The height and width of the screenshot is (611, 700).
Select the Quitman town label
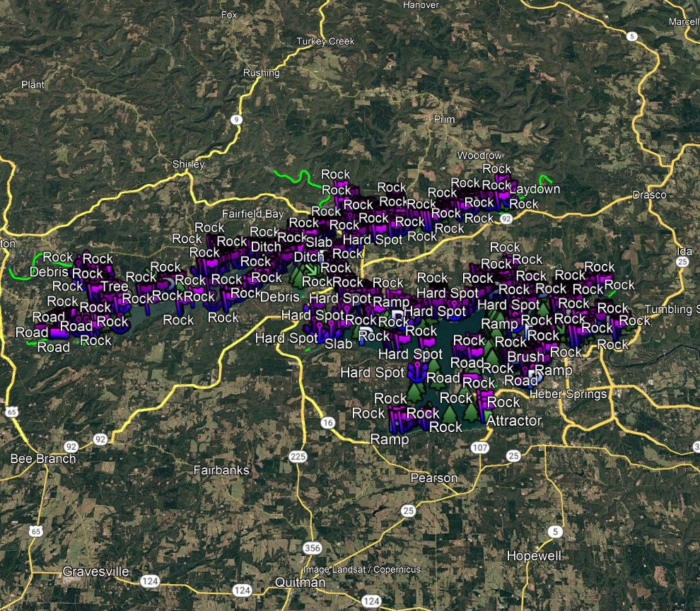[x=300, y=583]
